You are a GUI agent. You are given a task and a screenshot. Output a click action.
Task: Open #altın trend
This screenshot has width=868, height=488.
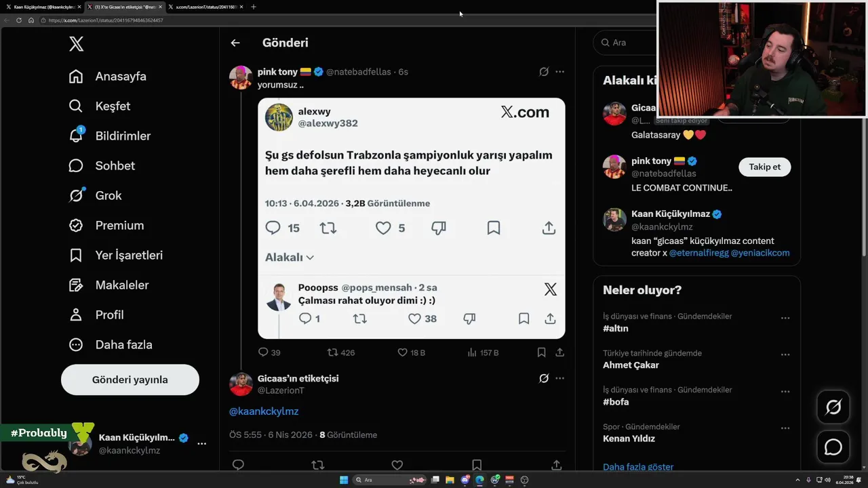tap(615, 329)
